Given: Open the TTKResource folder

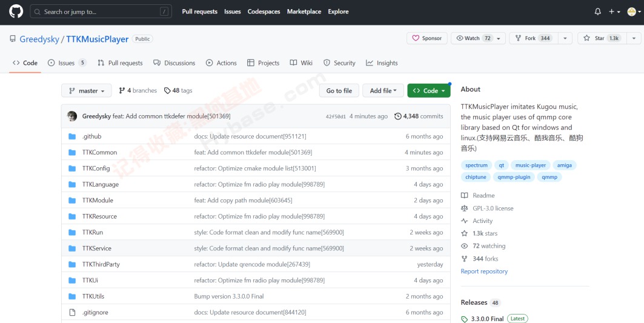Looking at the screenshot, I should click(x=99, y=216).
